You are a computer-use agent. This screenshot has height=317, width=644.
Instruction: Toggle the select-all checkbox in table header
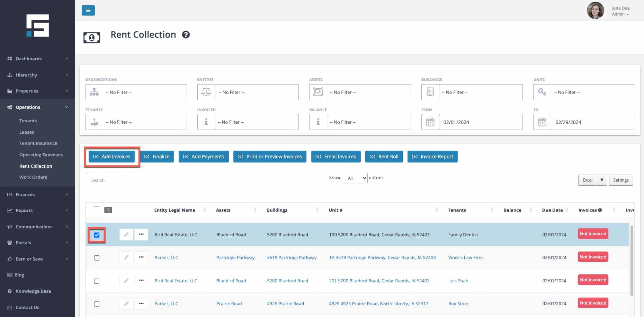click(x=96, y=209)
